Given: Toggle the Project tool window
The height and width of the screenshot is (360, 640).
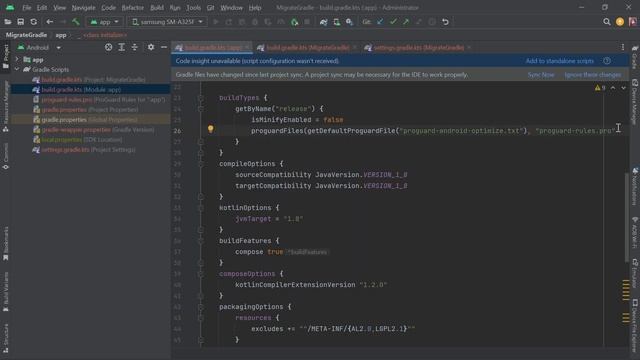Looking at the screenshot, I should click(6, 56).
